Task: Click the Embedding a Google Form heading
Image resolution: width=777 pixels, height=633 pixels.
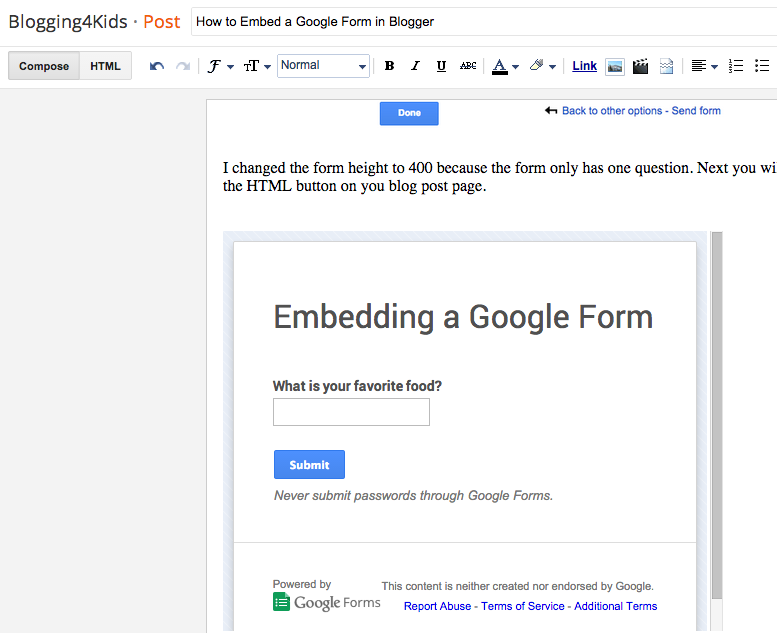Action: coord(463,317)
